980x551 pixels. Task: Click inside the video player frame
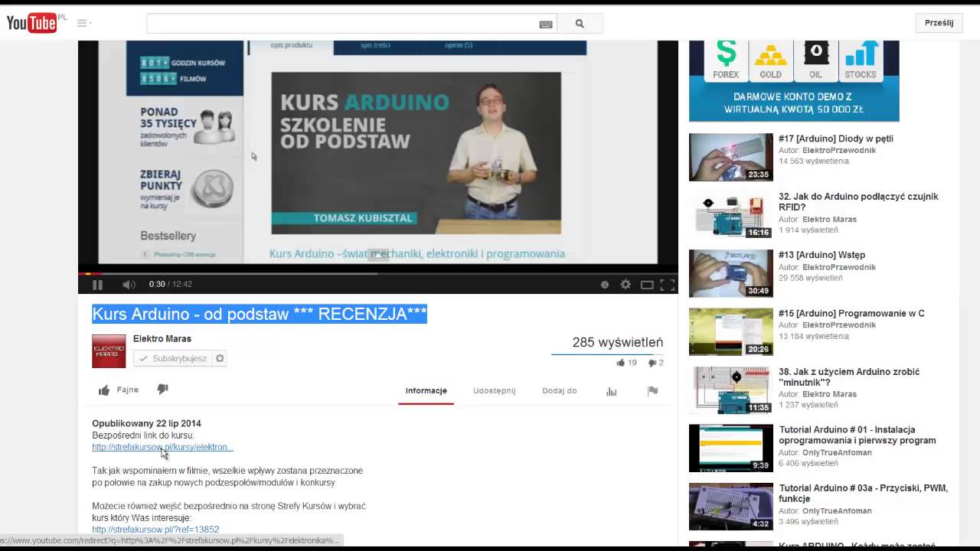(377, 153)
